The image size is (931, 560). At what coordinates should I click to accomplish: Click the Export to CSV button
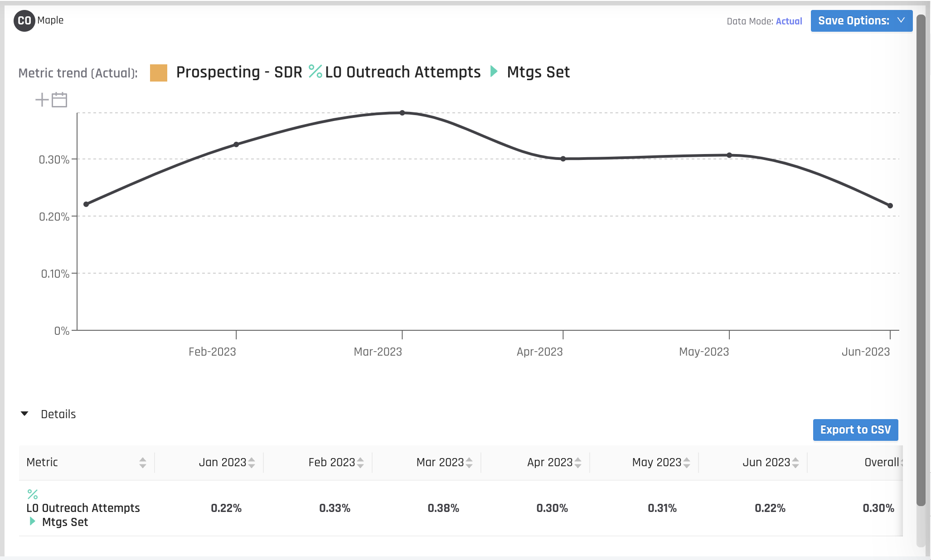(856, 430)
